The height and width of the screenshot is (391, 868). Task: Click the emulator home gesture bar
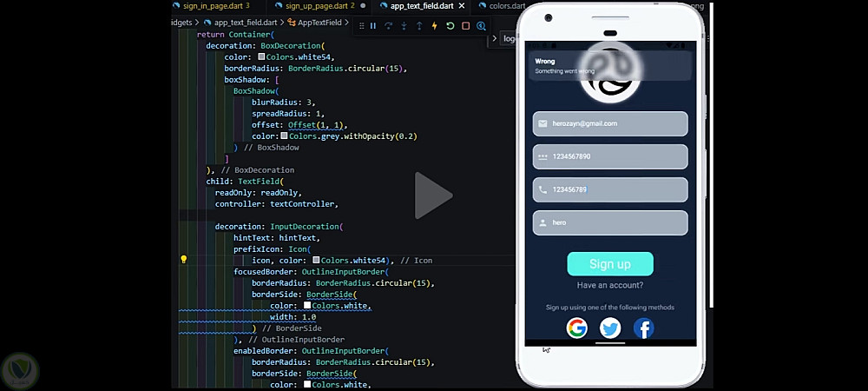(610, 343)
